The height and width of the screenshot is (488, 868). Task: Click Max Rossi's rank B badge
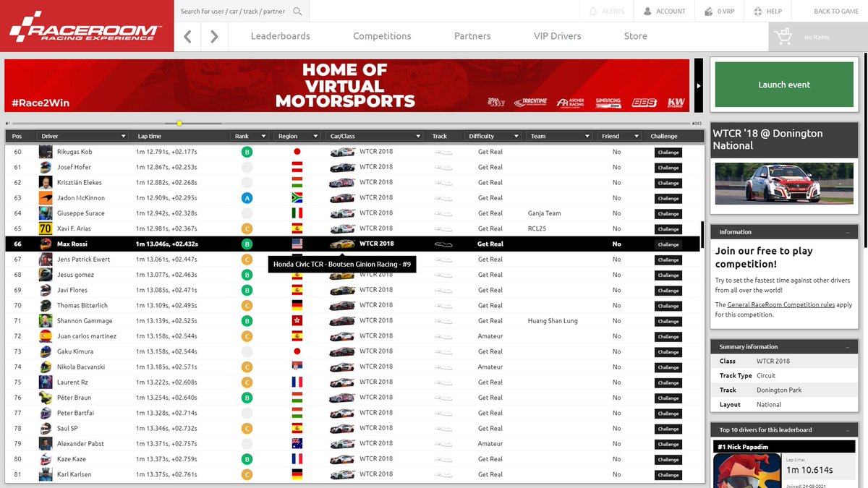tap(247, 244)
